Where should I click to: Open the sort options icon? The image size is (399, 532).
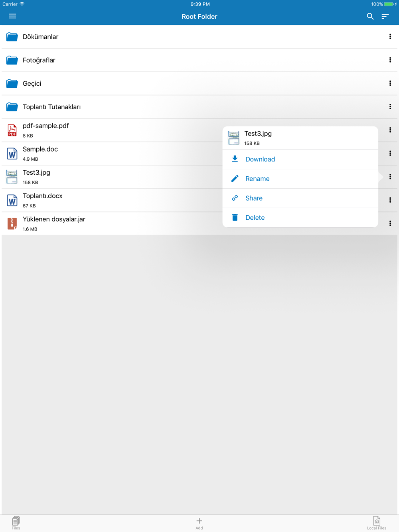tap(385, 16)
